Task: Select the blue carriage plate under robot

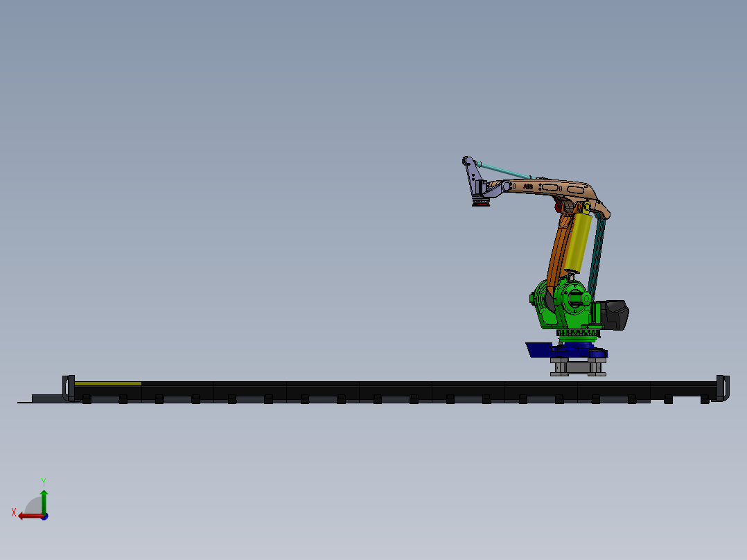Action: 565,351
